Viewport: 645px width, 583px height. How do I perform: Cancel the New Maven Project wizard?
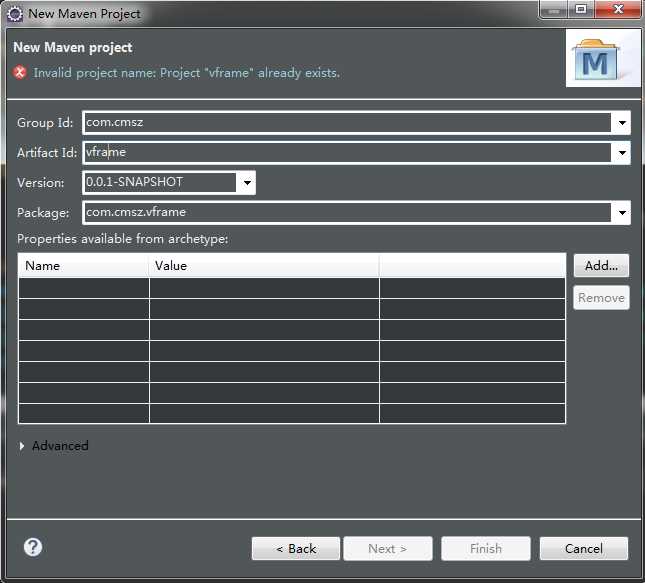(x=584, y=548)
